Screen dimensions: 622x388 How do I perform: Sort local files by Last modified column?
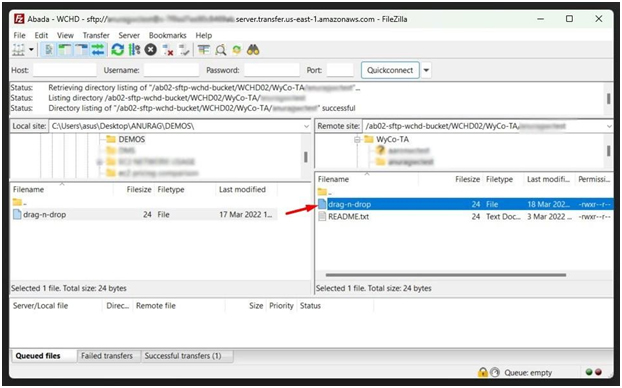(246, 190)
